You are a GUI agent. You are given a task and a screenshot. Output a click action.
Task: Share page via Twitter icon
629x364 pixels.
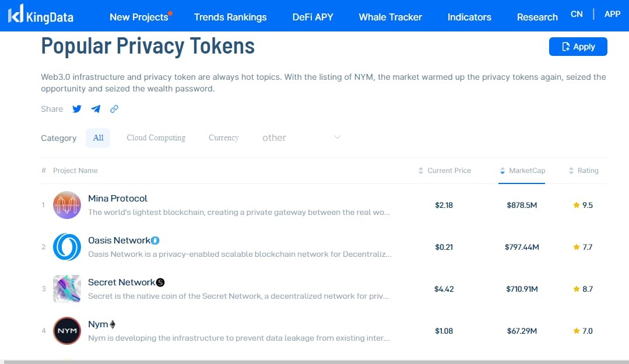click(x=76, y=109)
